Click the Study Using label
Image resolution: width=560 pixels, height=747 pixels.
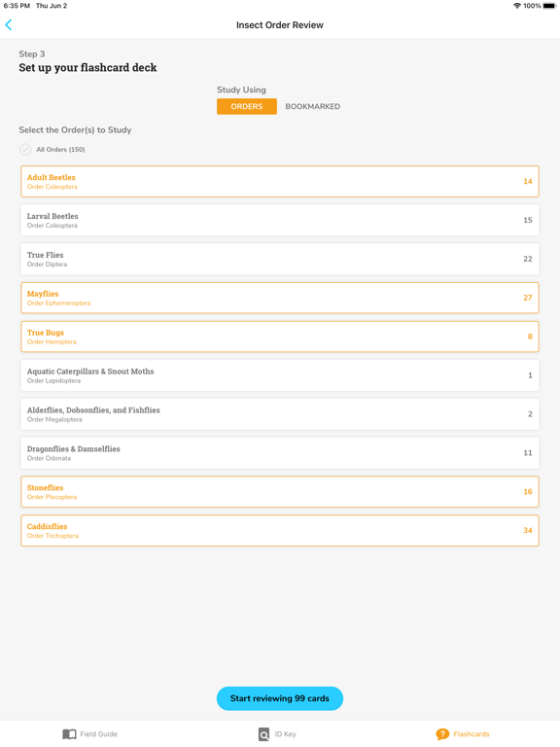pos(241,89)
